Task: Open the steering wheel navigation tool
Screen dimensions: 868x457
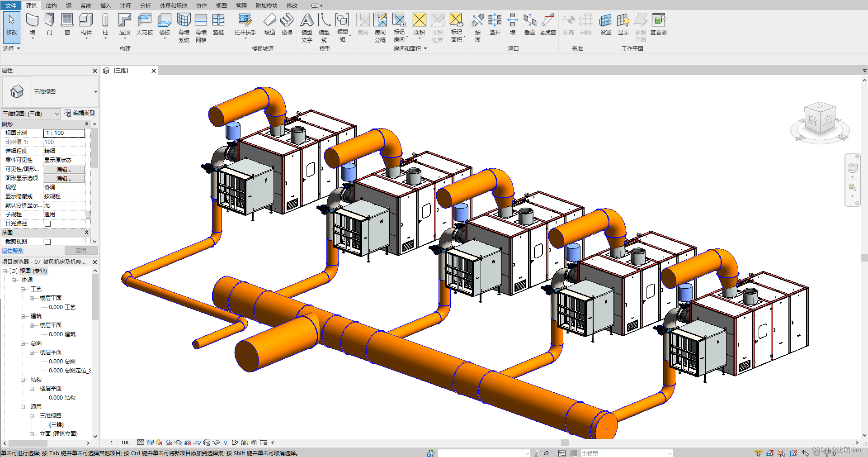Action: 853,168
